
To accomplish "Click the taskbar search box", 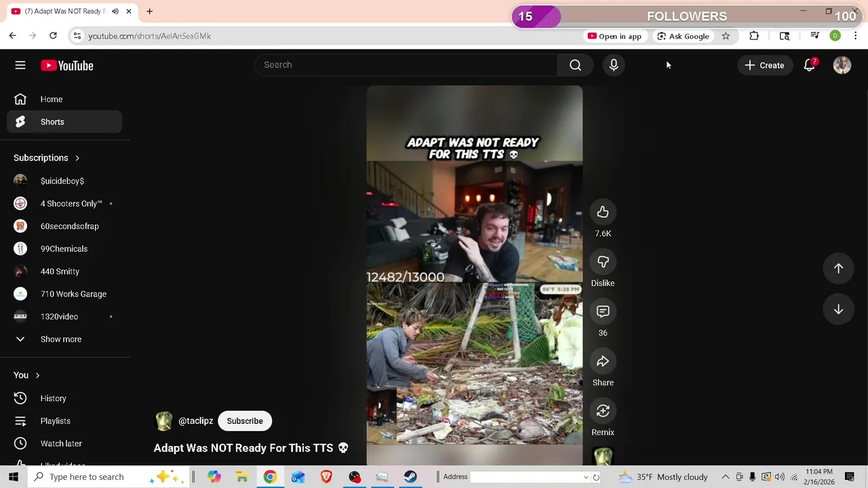I will [108, 477].
